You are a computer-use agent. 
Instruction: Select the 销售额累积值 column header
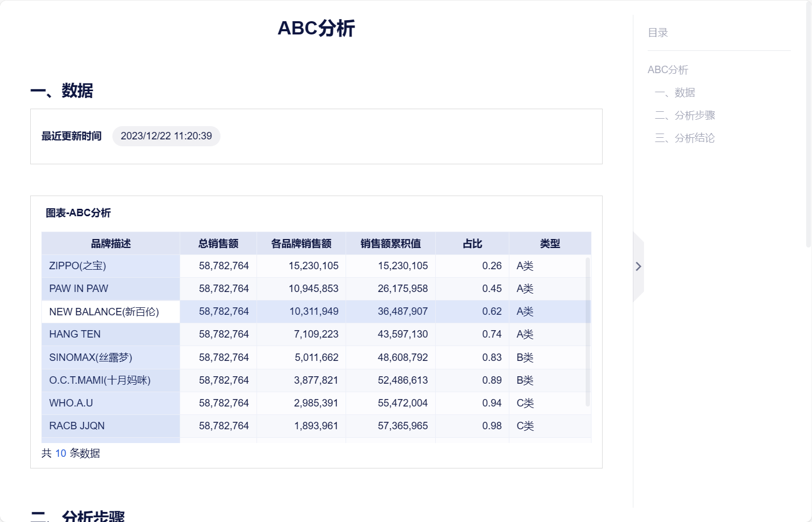point(391,244)
